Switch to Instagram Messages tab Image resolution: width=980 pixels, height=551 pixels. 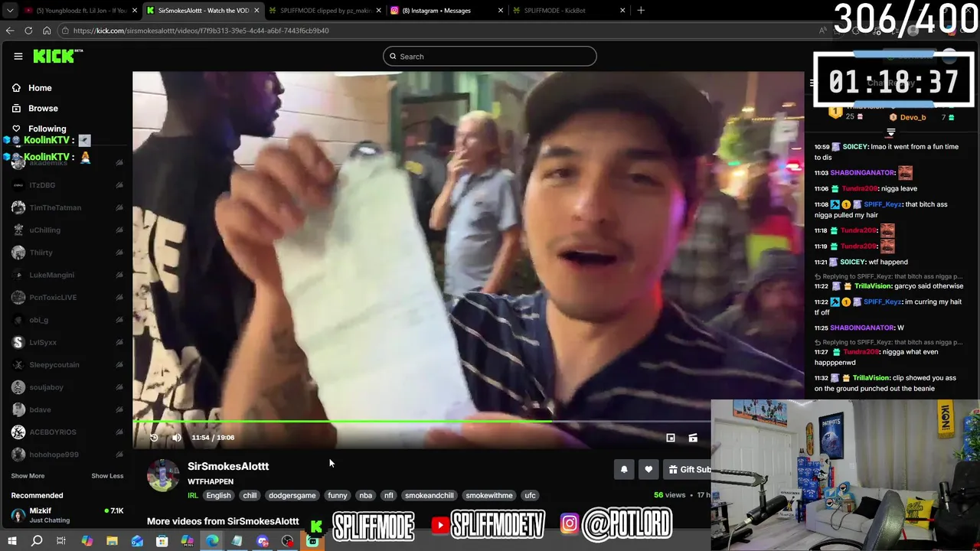(x=446, y=11)
